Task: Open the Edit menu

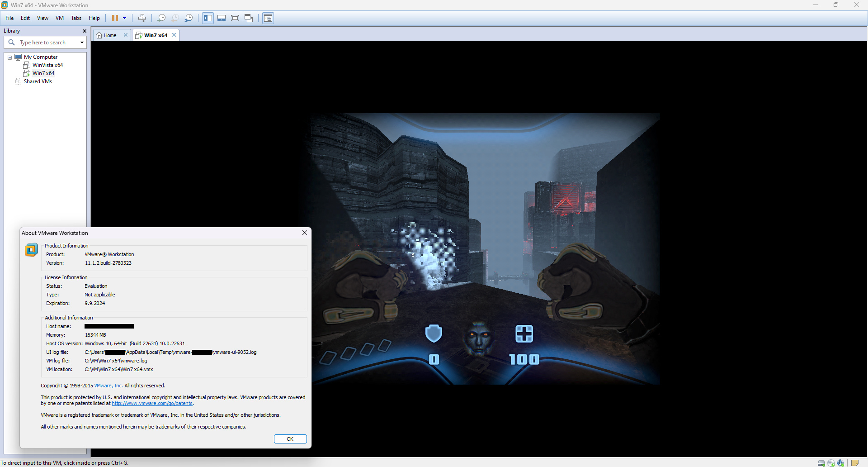Action: 25,18
